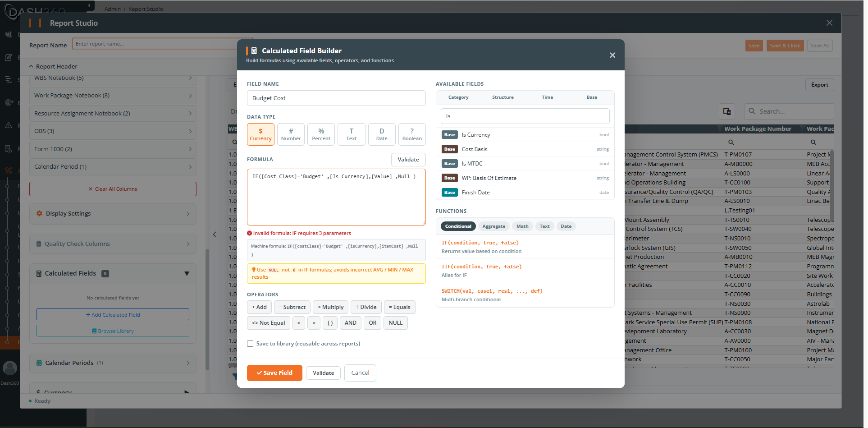Click the Field Name input box
The height and width of the screenshot is (428, 868).
(336, 98)
